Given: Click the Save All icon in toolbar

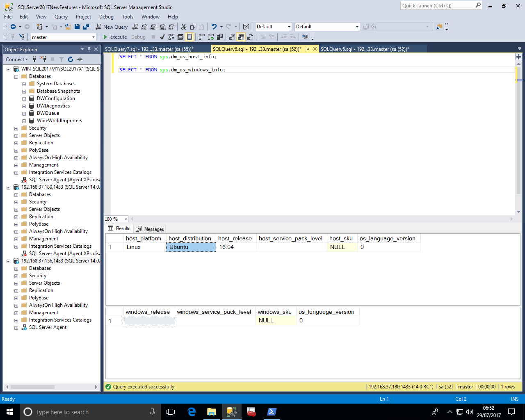Looking at the screenshot, I should (x=86, y=27).
